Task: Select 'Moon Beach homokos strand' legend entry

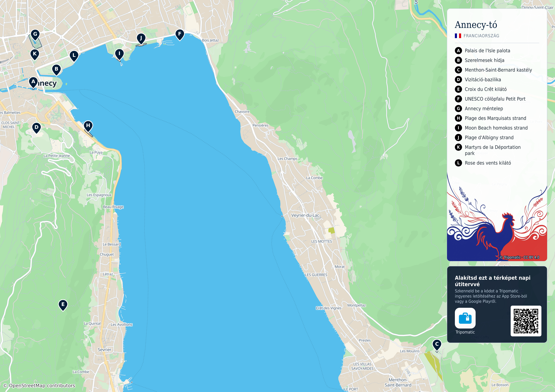Action: point(496,128)
